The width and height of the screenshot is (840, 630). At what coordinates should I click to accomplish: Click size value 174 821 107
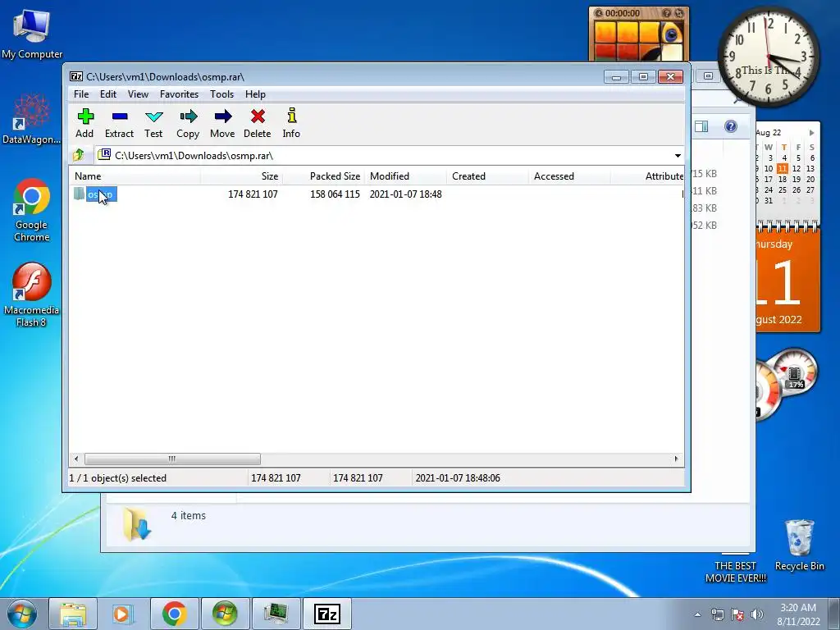point(253,194)
